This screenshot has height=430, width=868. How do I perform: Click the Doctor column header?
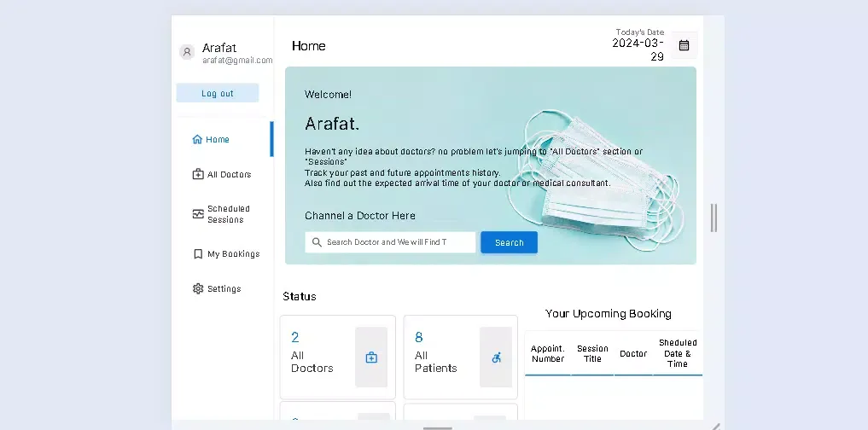pos(633,353)
